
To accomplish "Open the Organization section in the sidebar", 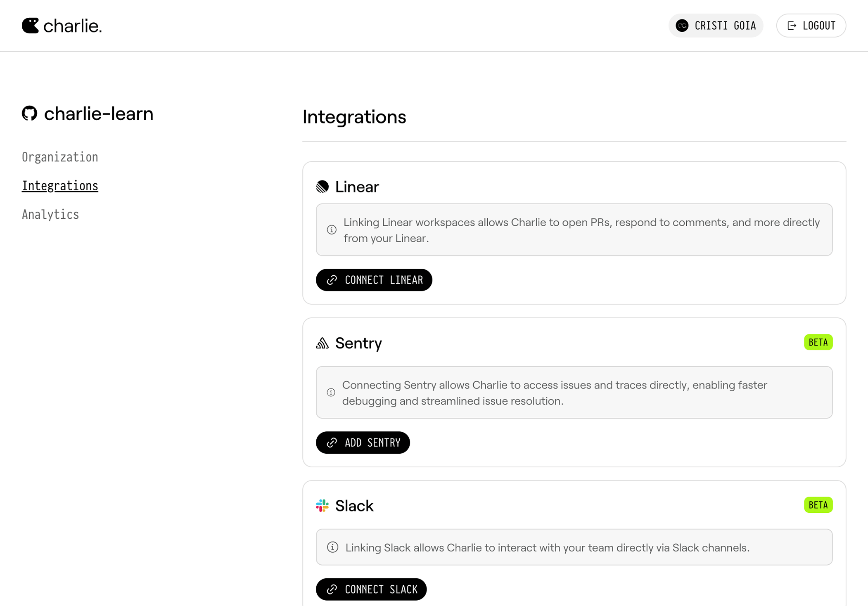I will click(60, 157).
